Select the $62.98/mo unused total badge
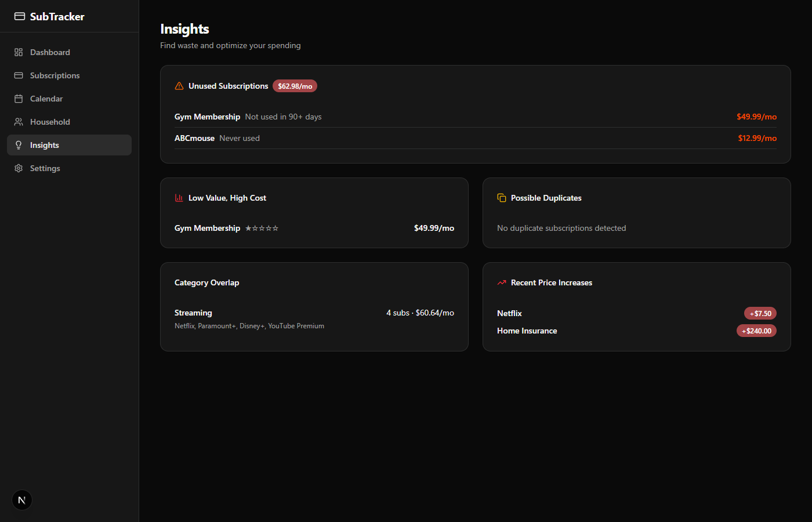 (x=295, y=86)
